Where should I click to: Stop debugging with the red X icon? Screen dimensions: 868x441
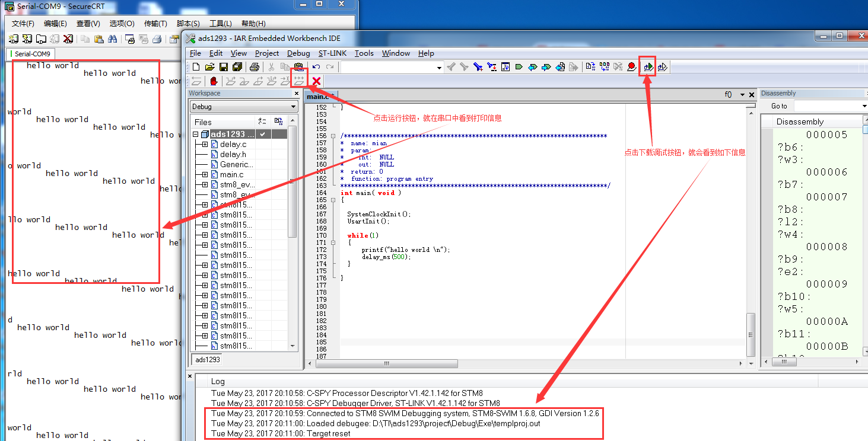(317, 81)
